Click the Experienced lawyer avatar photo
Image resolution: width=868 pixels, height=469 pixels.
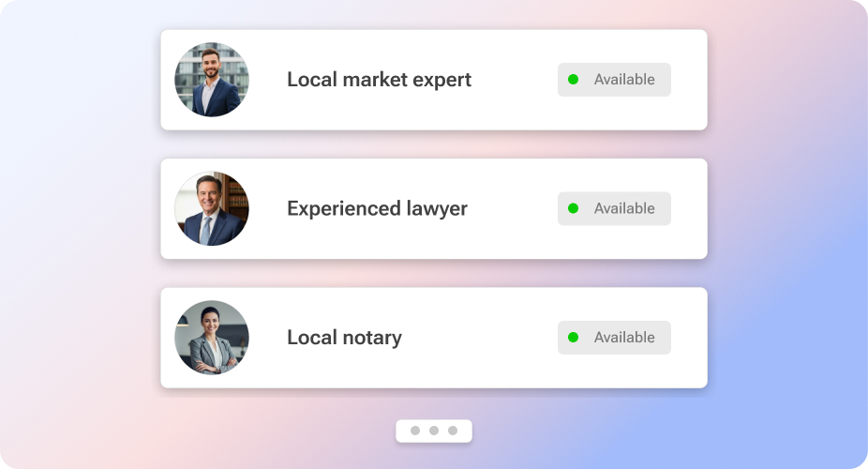click(x=212, y=209)
